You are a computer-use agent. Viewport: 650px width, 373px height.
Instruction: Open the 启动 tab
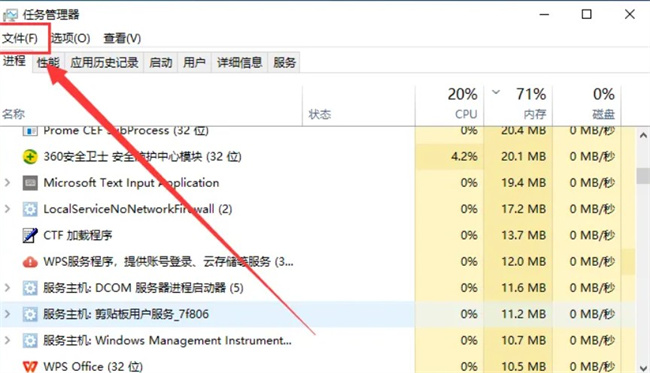tap(160, 63)
